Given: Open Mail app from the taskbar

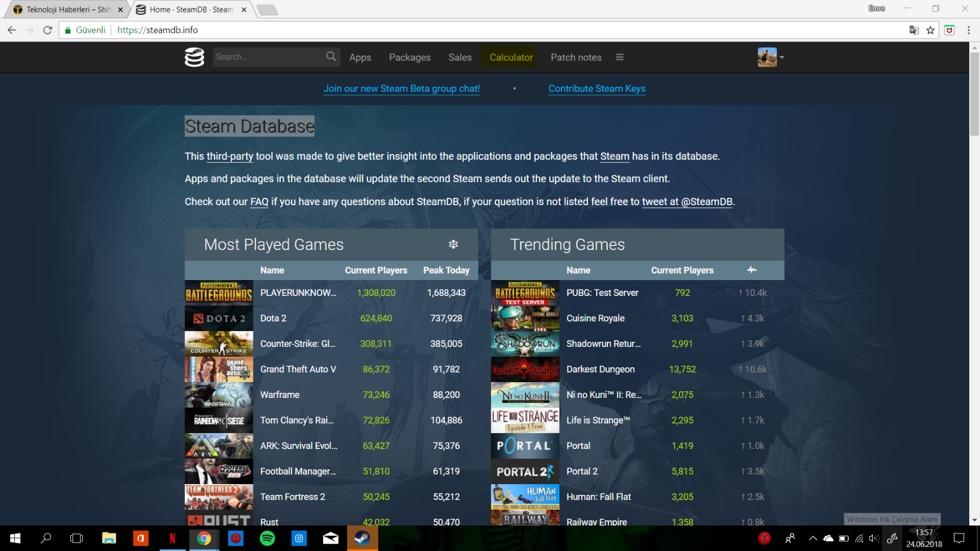Looking at the screenshot, I should point(331,538).
